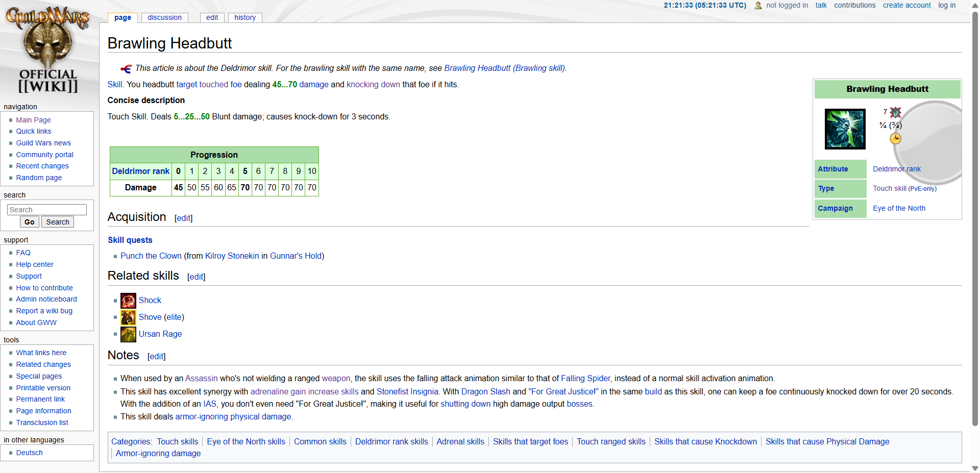Open the Brawling Headbutt skill icon image
The width and height of the screenshot is (980, 473).
tap(845, 129)
